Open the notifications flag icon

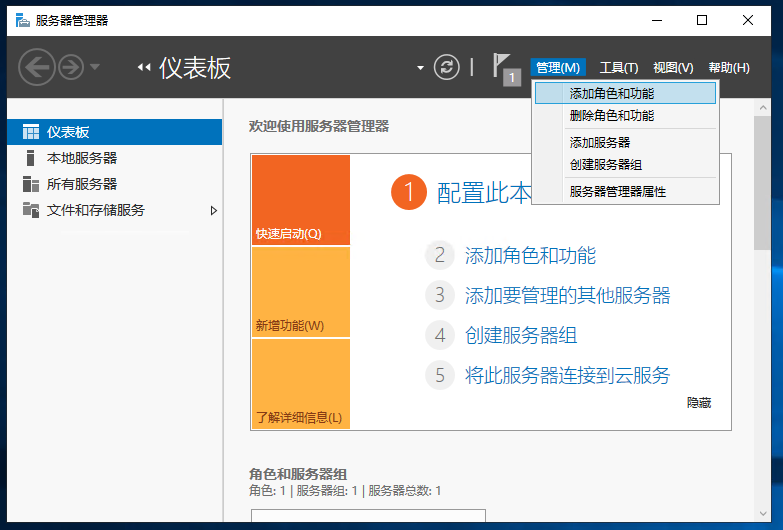tap(502, 66)
